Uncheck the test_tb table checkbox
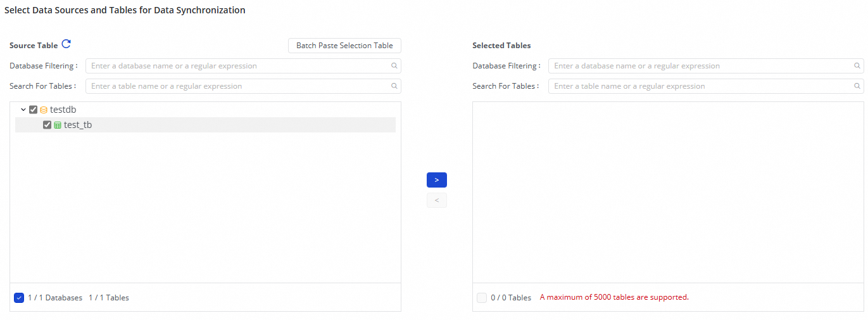 (47, 125)
